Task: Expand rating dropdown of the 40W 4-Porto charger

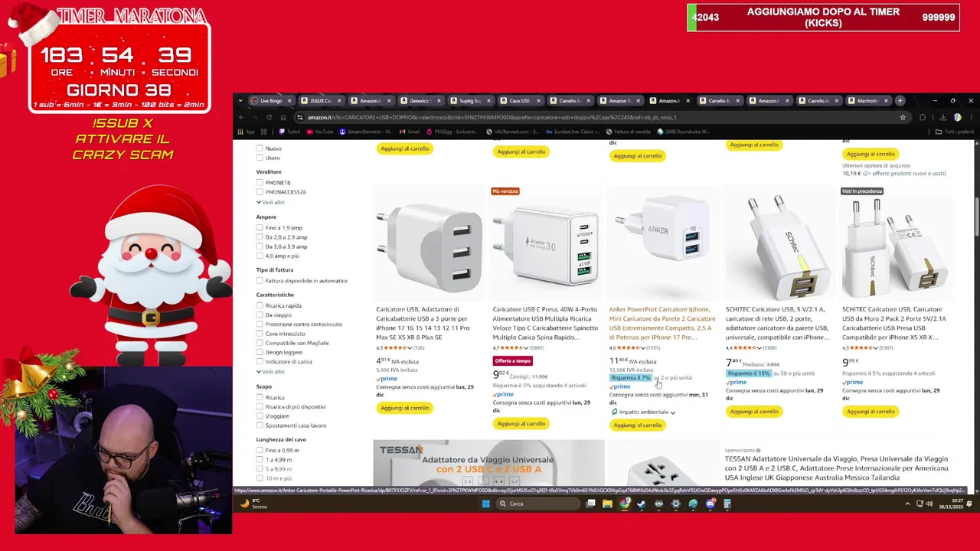Action: tap(524, 348)
